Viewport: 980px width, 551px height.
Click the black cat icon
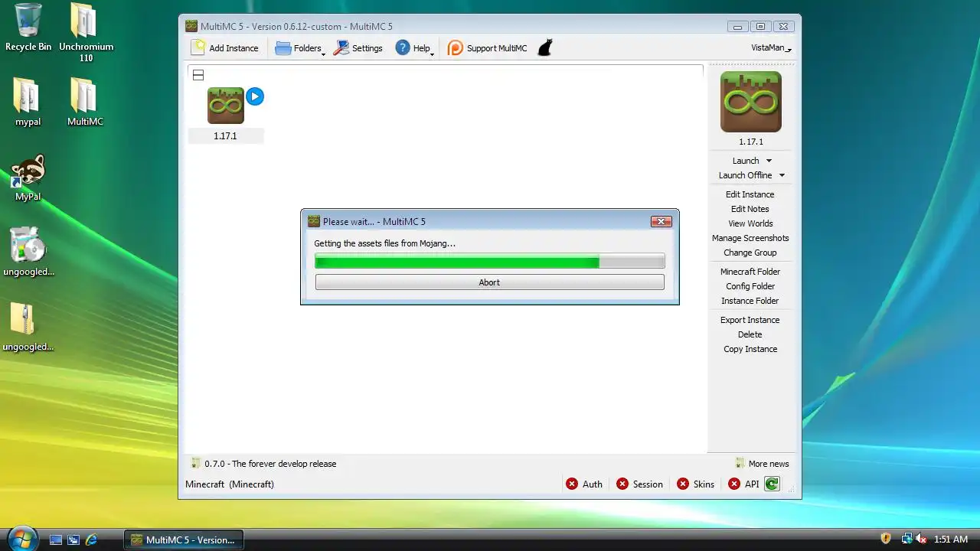(544, 48)
